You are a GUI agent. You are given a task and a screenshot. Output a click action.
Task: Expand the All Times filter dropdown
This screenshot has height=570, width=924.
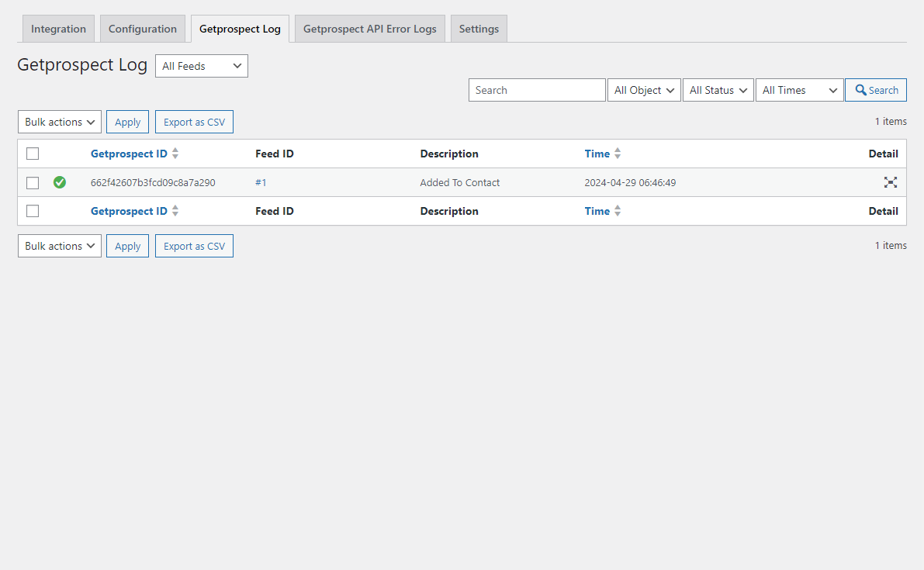[800, 90]
